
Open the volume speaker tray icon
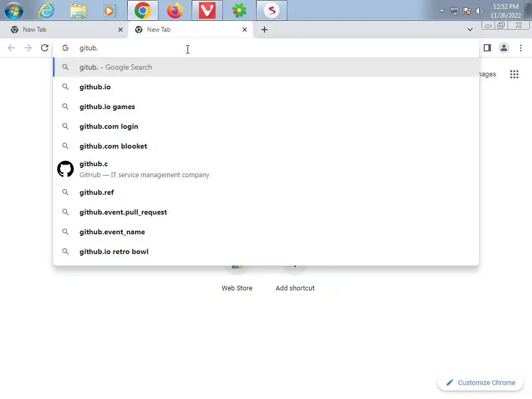[480, 11]
